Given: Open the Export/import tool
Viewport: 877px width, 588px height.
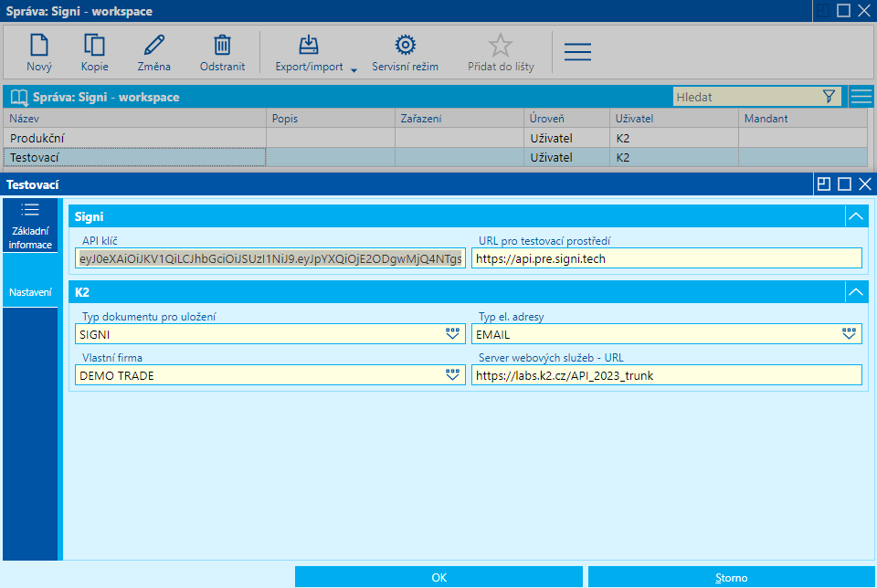Looking at the screenshot, I should [309, 53].
